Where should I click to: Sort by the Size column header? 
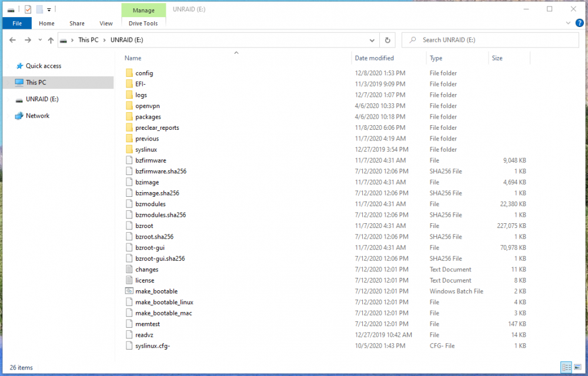tap(497, 58)
